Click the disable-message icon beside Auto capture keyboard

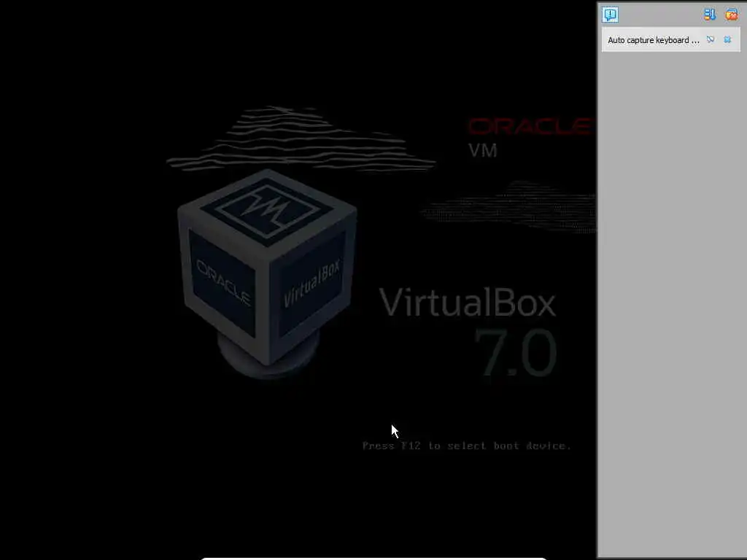coord(711,39)
